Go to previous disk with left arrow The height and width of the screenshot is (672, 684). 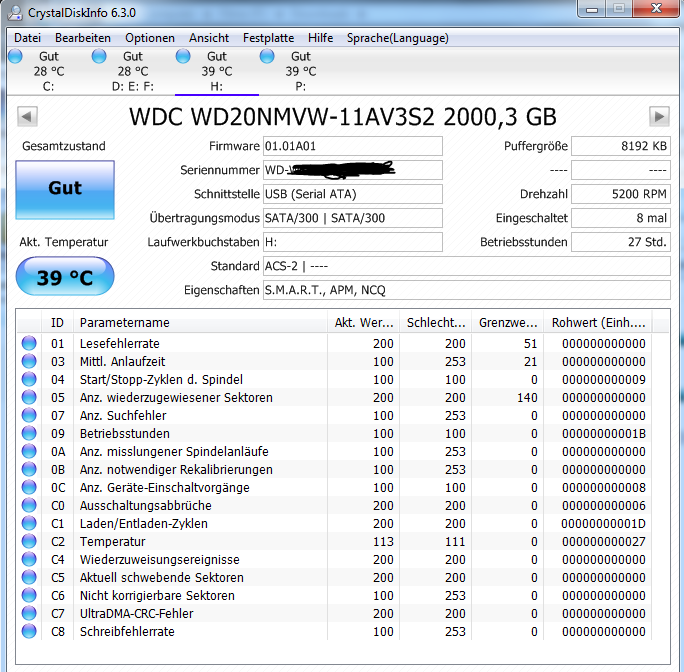pos(27,117)
